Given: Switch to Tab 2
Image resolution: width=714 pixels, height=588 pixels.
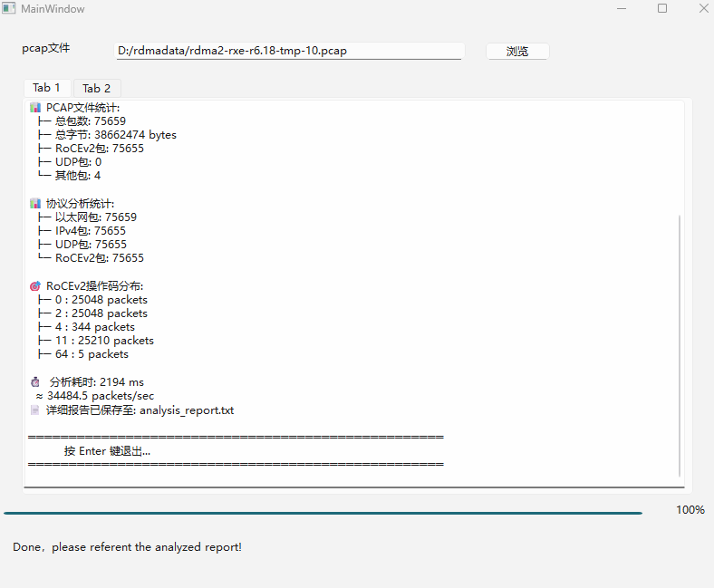Looking at the screenshot, I should click(96, 88).
